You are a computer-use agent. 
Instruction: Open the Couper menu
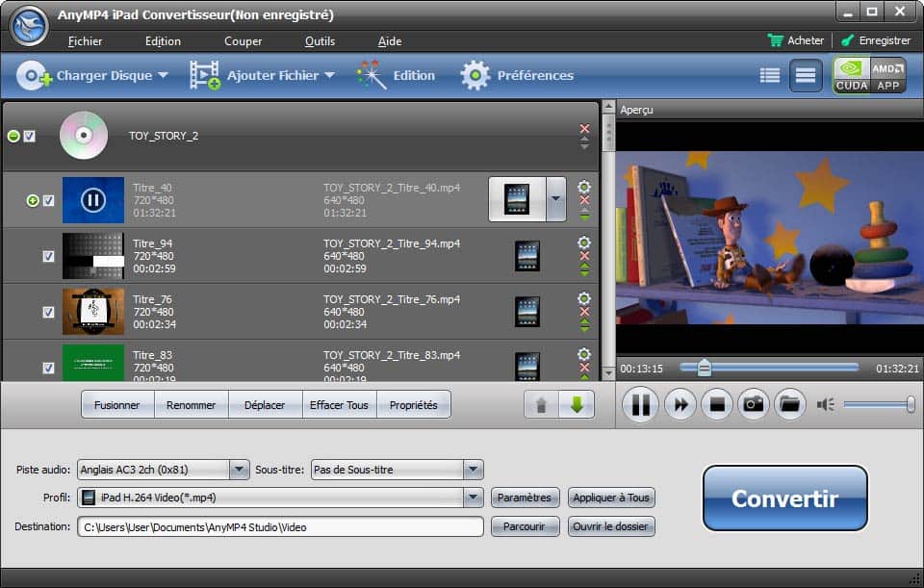[243, 41]
